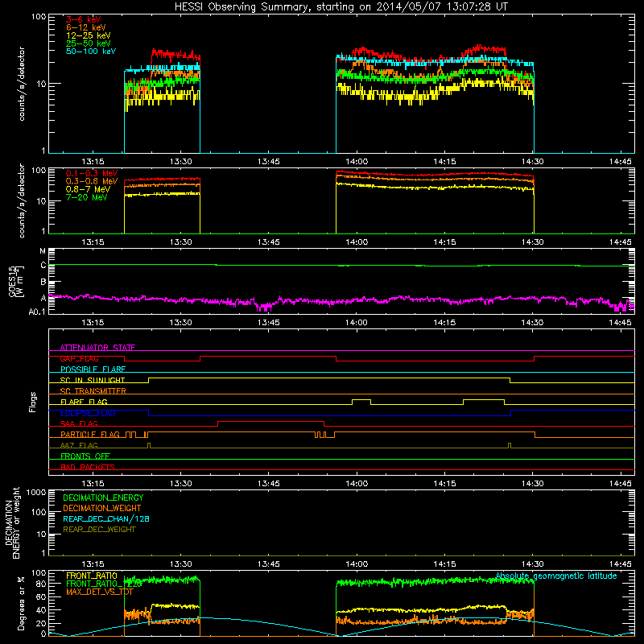Click the 14:30 tick label under the GOES plot
This screenshot has height=644, width=644.
tap(532, 323)
